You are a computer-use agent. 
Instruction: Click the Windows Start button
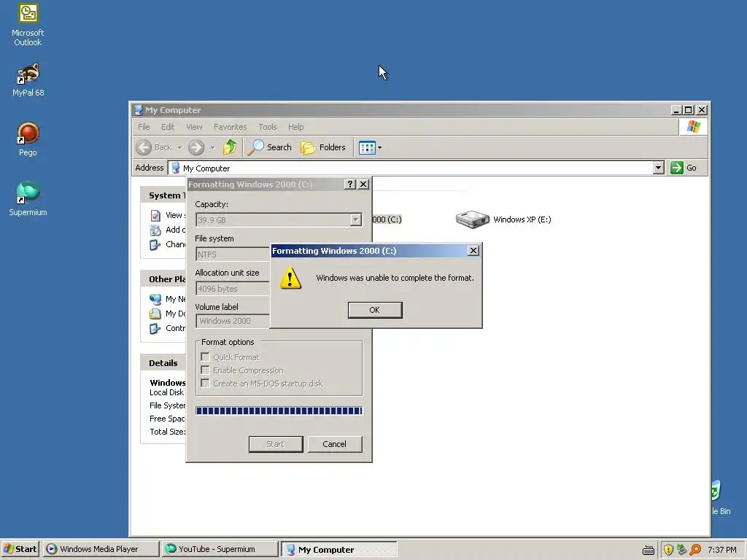coord(20,549)
